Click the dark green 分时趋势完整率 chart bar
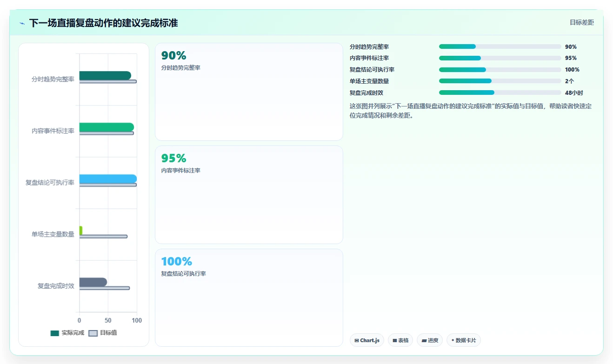This screenshot has width=613, height=364. coord(105,75)
